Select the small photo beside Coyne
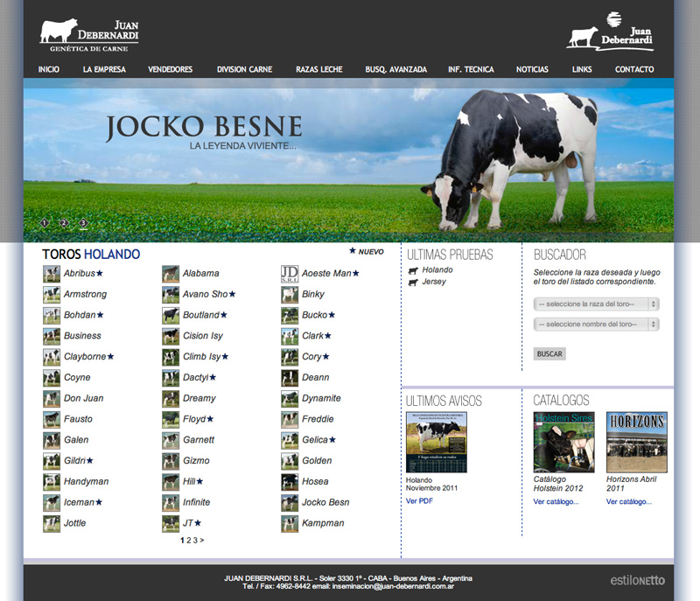 (x=52, y=378)
